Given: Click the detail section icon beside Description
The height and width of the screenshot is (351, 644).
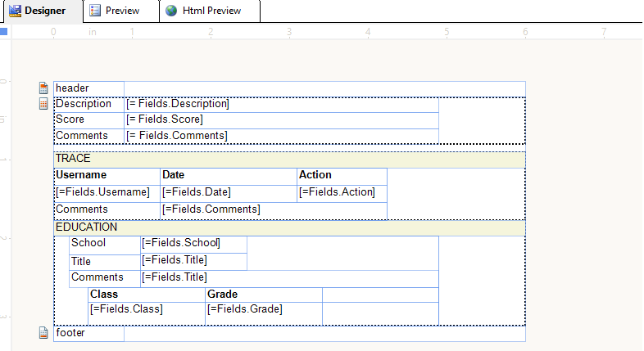Looking at the screenshot, I should point(44,104).
